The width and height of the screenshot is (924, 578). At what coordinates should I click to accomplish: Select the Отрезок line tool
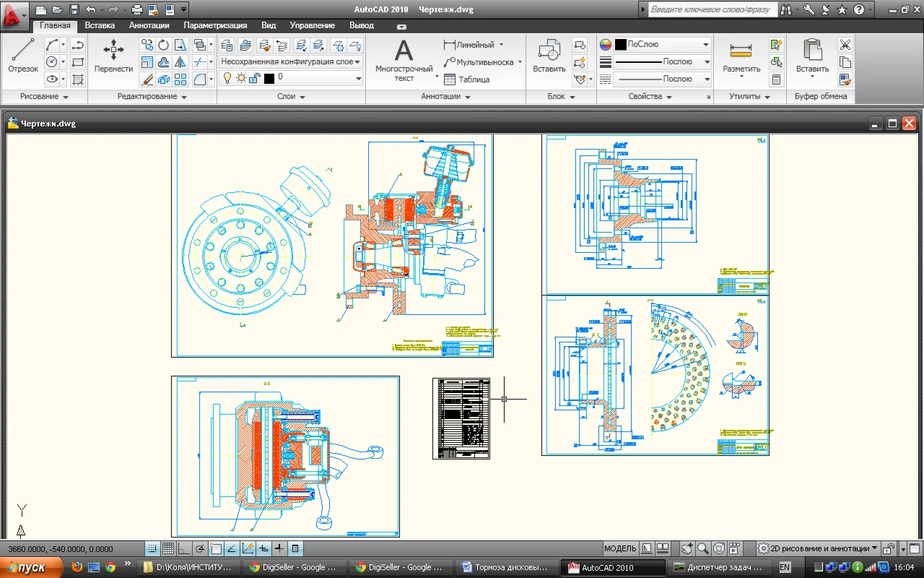click(22, 56)
